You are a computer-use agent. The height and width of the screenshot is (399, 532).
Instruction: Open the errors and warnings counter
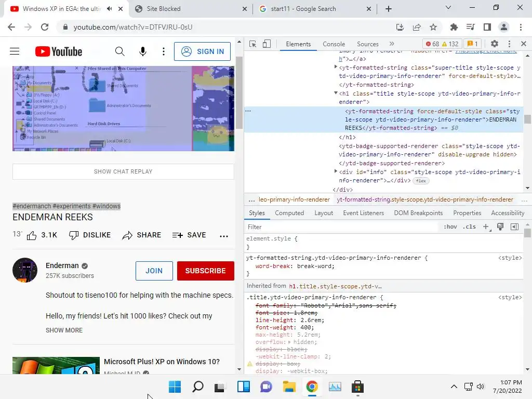coord(443,44)
